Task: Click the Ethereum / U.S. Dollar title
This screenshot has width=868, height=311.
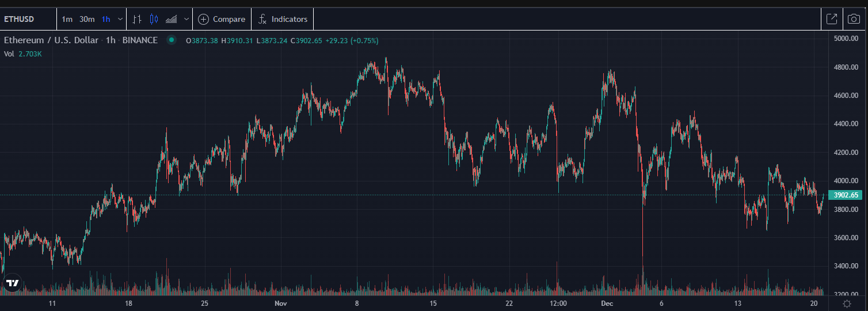Action: 52,40
